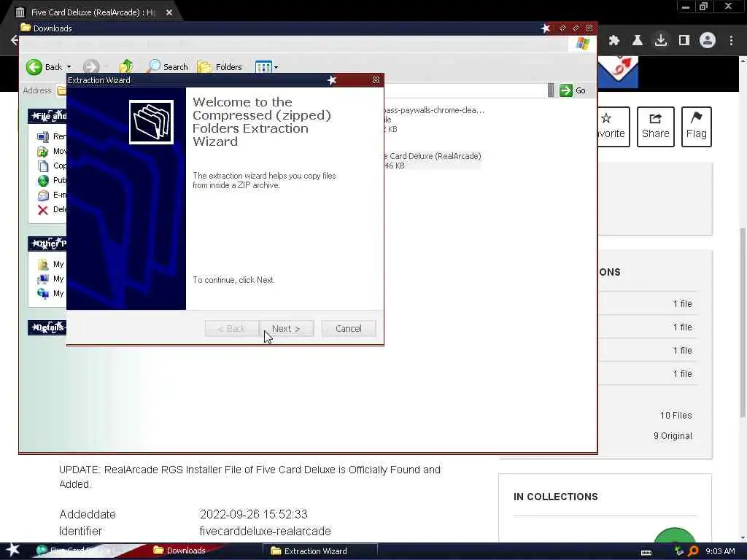The height and width of the screenshot is (560, 747).
Task: Click the Publish to Web globe icon
Action: pyautogui.click(x=43, y=181)
